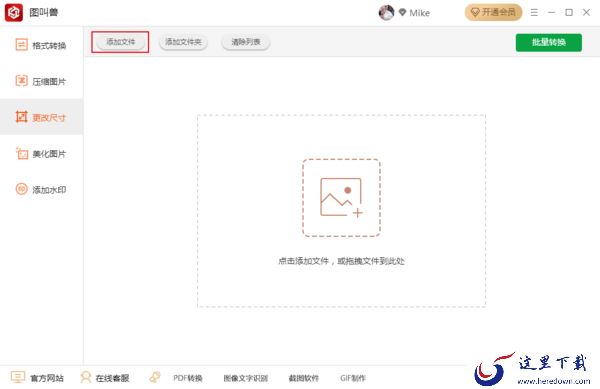
Task: Select the 压缩图片 sidebar tab
Action: [41, 81]
